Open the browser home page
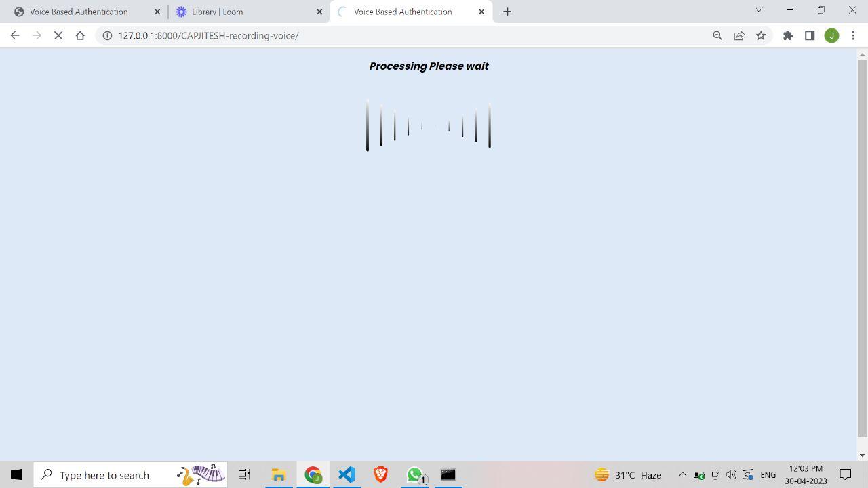868x488 pixels. [x=80, y=35]
